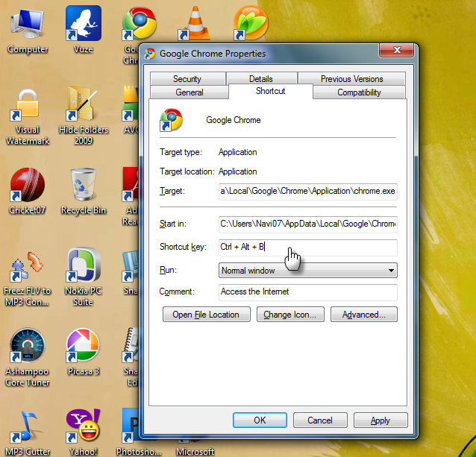Select the orange-green leaf app shortcut
Viewport: 476px width, 457px height.
click(251, 23)
